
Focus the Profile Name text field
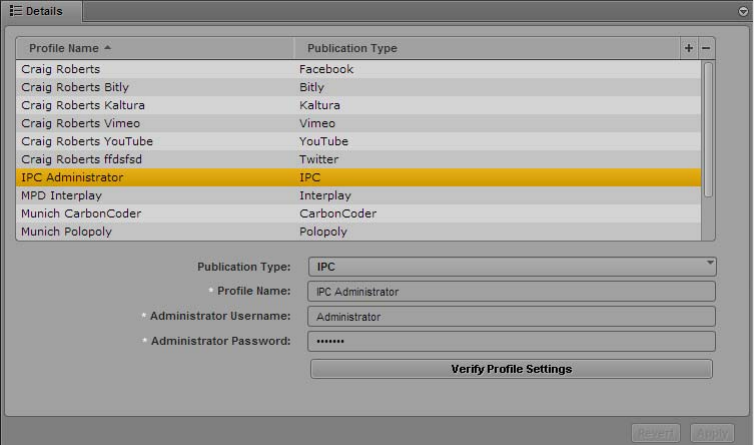513,292
